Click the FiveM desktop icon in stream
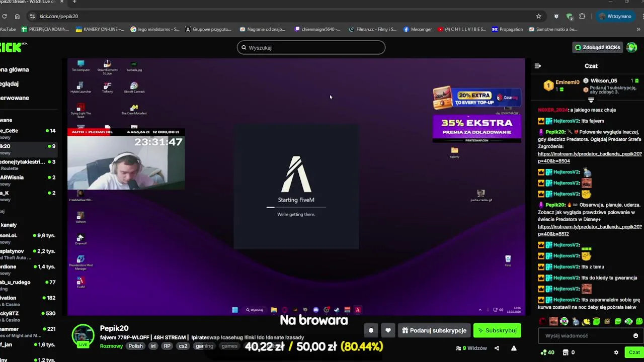The height and width of the screenshot is (362, 644). [x=80, y=283]
